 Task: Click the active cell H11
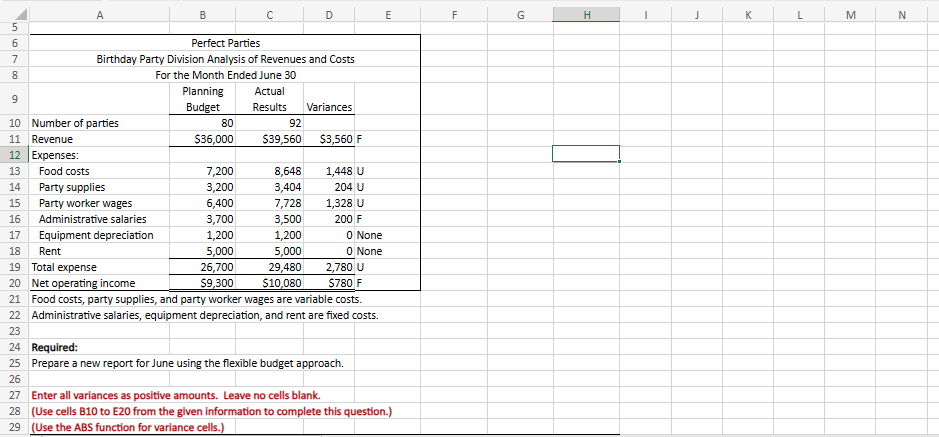[x=586, y=153]
